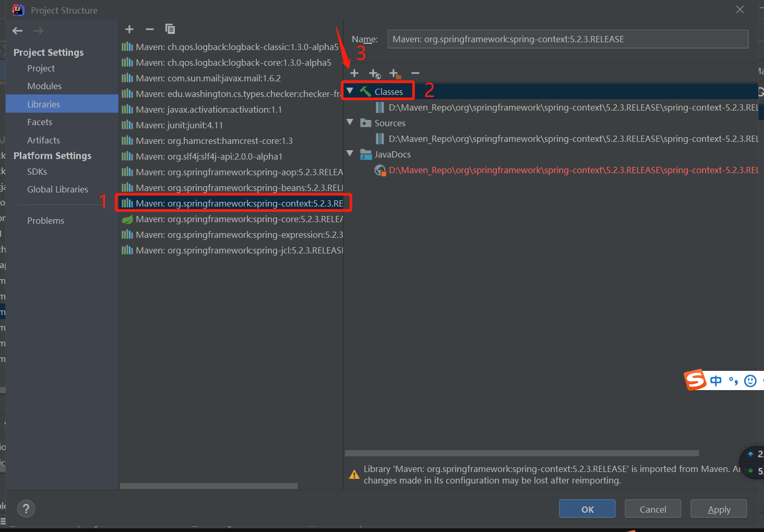Viewport: 764px width, 532px height.
Task: Select Maven spring-aop:5.2.3 library
Action: pyautogui.click(x=231, y=172)
